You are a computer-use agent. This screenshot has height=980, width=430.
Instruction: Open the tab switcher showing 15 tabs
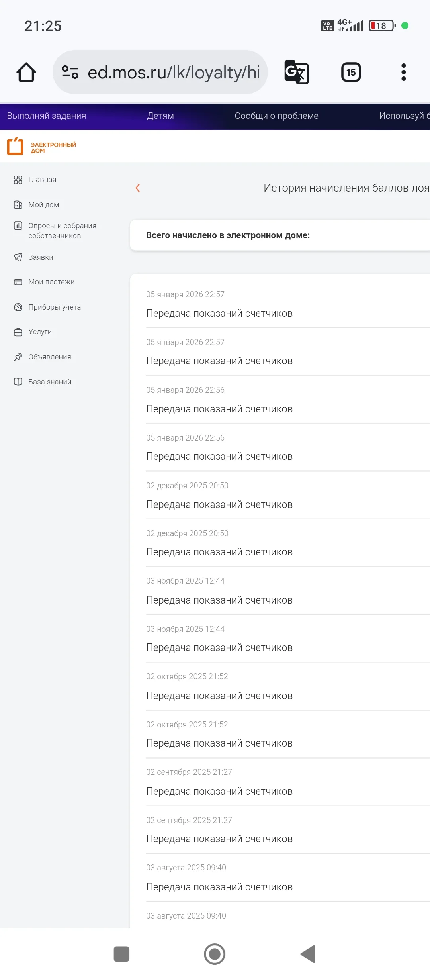click(351, 72)
